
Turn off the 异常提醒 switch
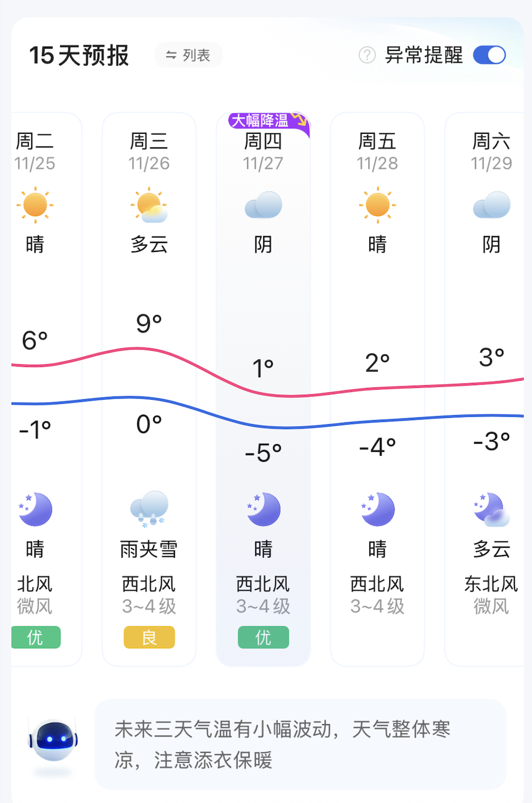coord(489,55)
